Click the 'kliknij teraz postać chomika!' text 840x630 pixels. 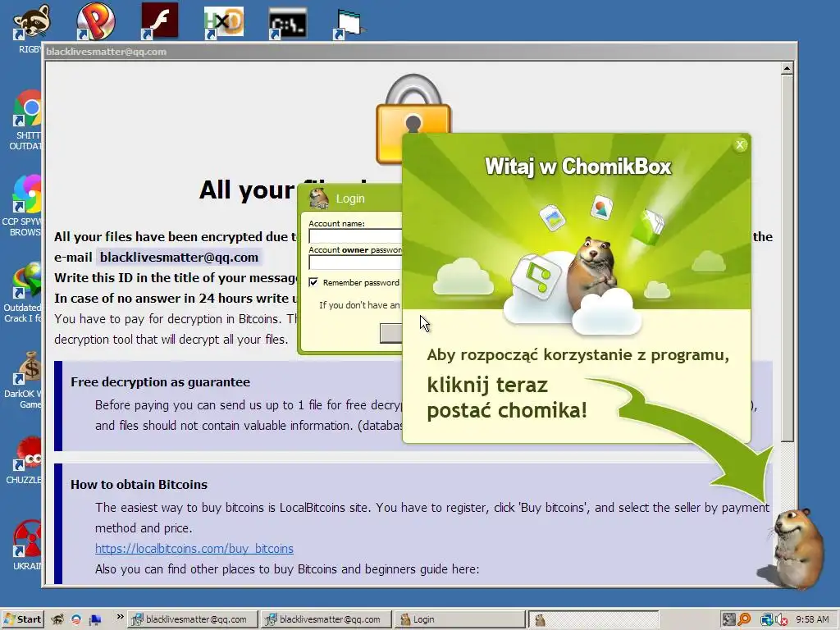coord(507,398)
